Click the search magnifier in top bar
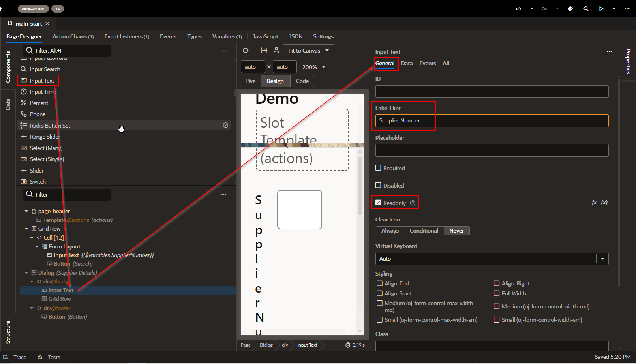This screenshot has width=636, height=364. 586,9
